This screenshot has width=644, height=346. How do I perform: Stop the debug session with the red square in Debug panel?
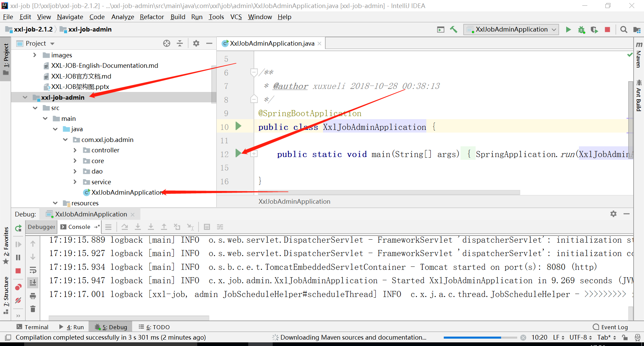point(18,271)
